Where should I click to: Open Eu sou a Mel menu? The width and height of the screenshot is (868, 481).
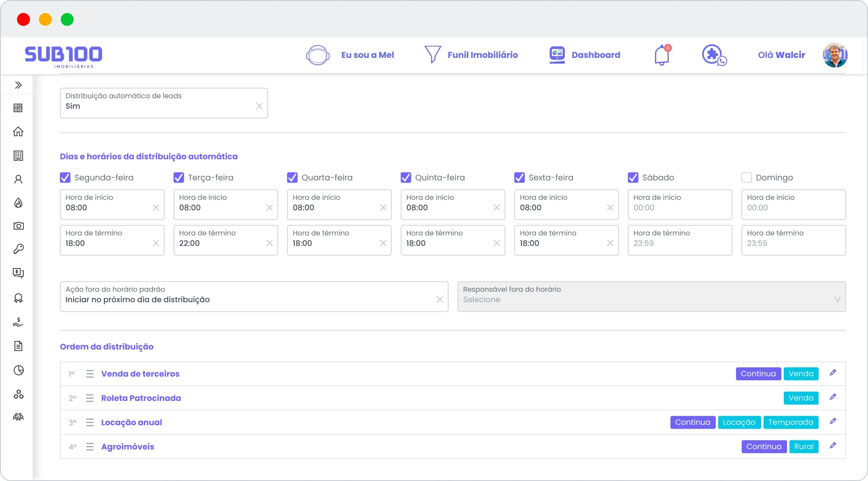(x=350, y=55)
